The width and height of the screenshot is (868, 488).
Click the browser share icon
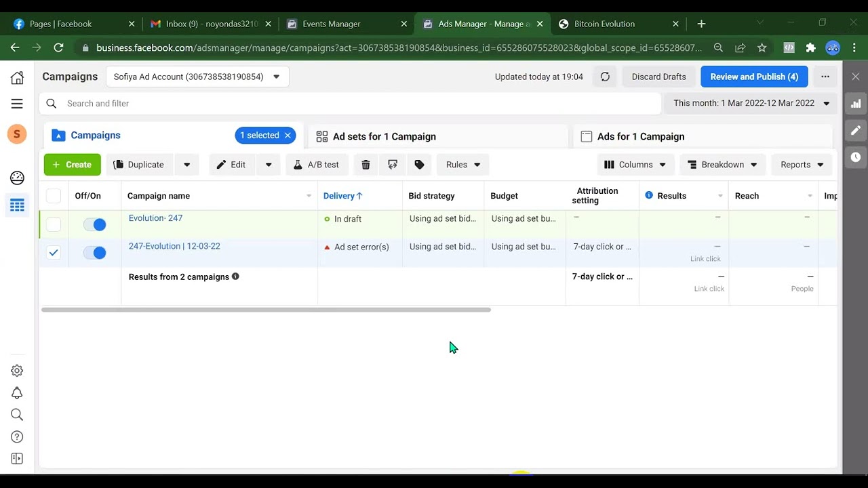click(x=740, y=47)
